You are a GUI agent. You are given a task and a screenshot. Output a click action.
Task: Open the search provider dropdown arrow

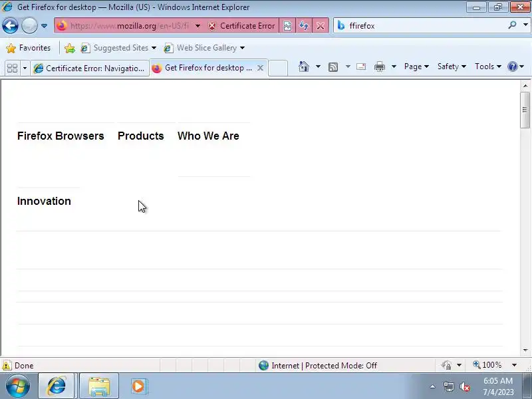click(525, 25)
